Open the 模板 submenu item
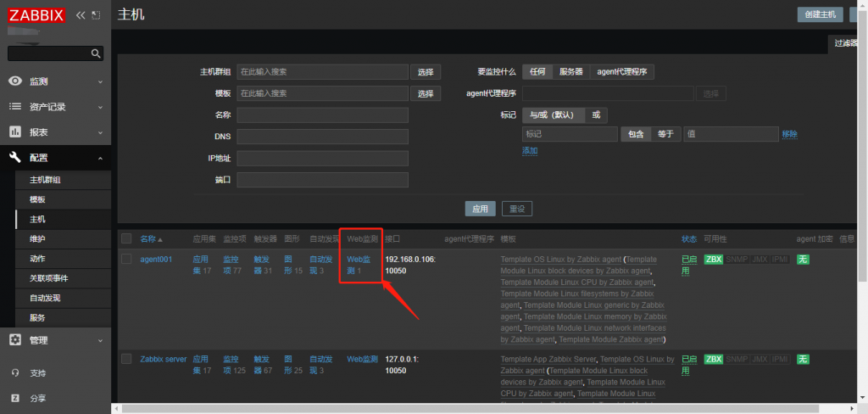 [37, 199]
